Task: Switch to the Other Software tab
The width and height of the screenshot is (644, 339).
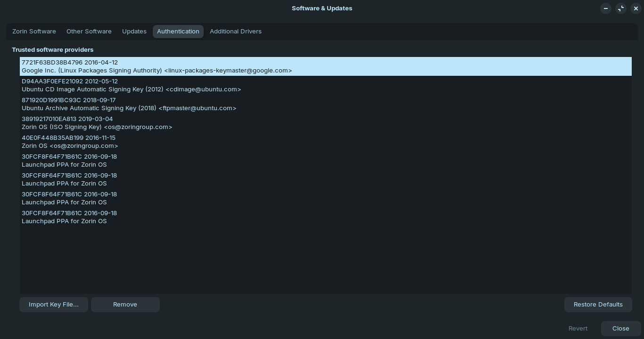Action: pos(89,32)
